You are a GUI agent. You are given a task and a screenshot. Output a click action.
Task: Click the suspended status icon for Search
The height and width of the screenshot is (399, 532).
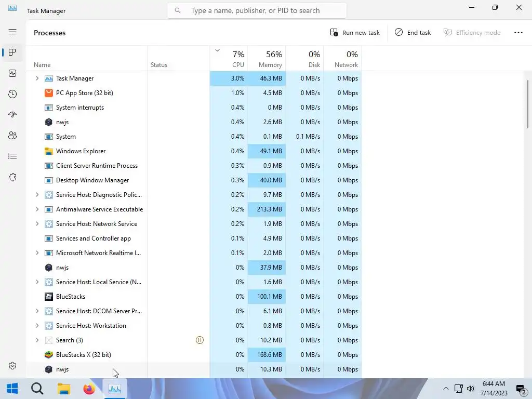pos(200,340)
